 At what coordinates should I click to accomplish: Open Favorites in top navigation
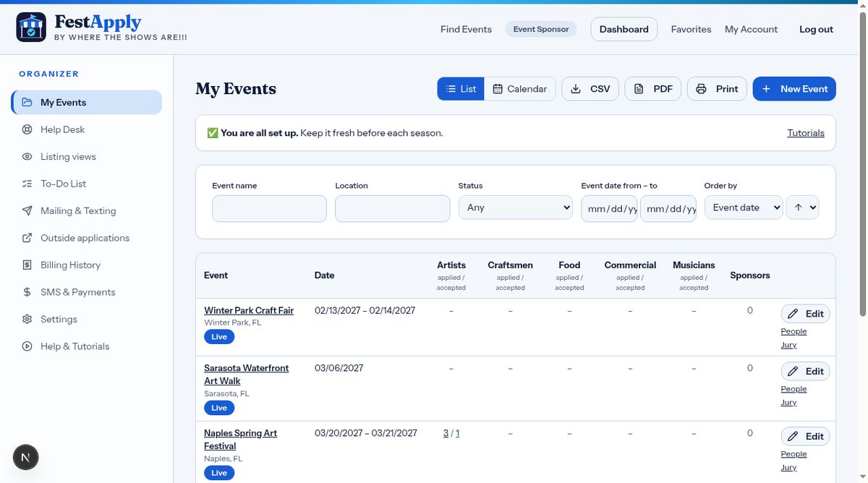click(691, 29)
